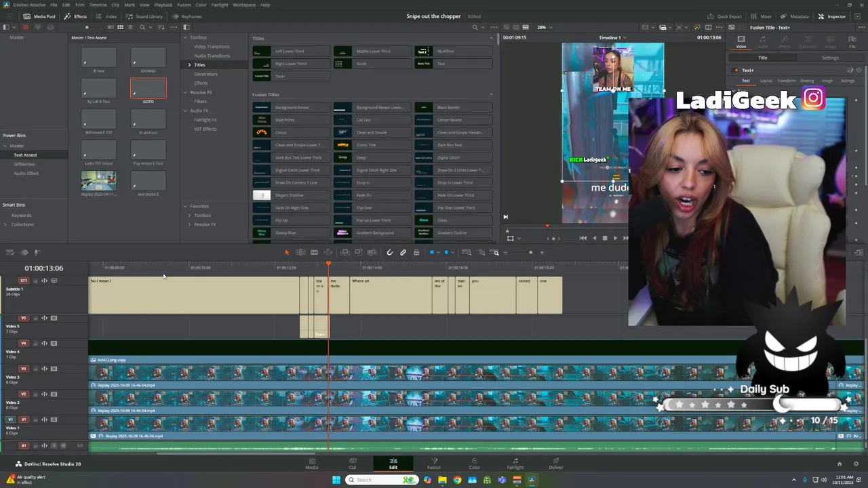The height and width of the screenshot is (488, 868).
Task: Open the Inspector panel button
Action: coord(832,16)
